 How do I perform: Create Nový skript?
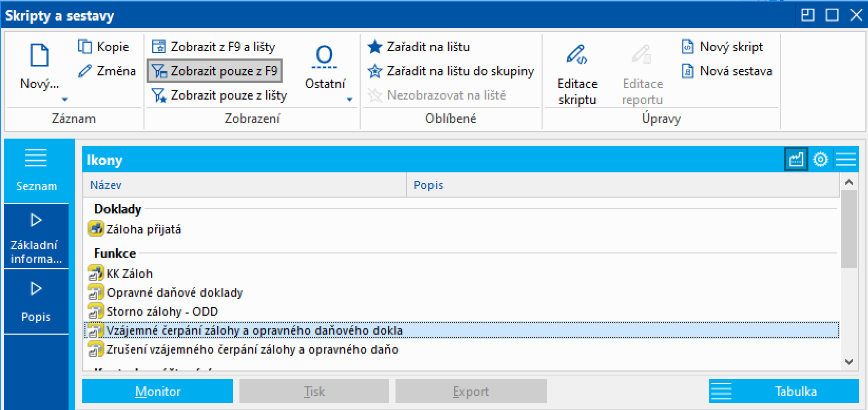722,47
